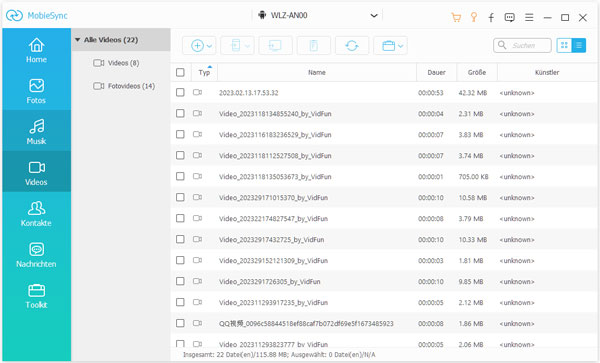Click the 42.32 MB size cell

[473, 93]
